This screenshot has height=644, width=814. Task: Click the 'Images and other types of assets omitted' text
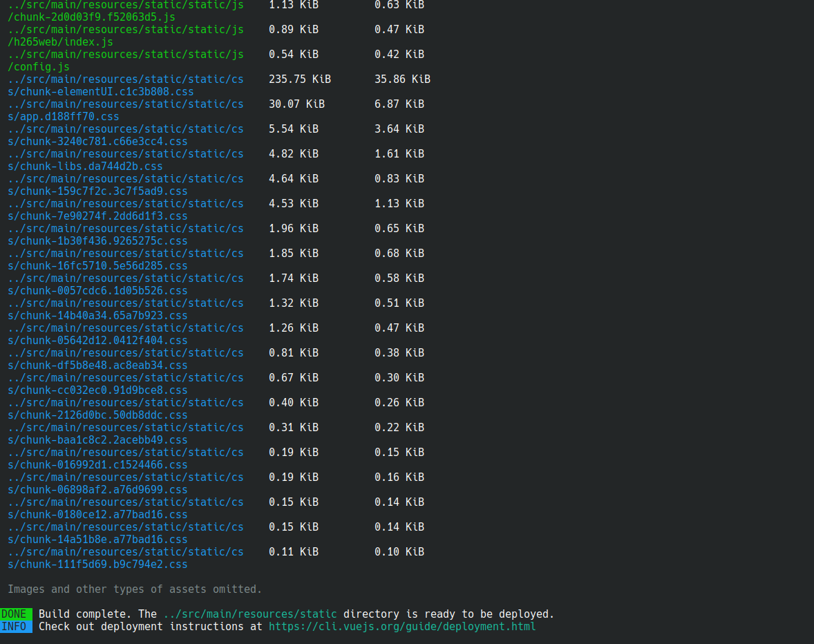pyautogui.click(x=135, y=589)
